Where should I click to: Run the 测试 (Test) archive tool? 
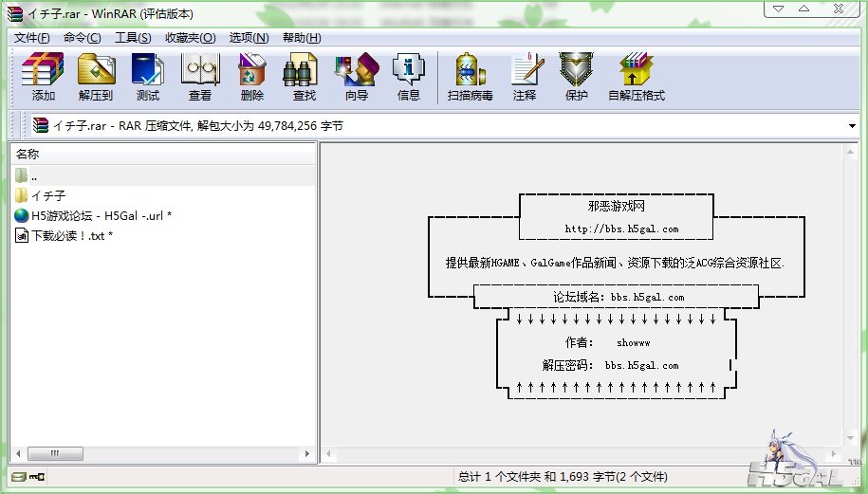pos(148,77)
